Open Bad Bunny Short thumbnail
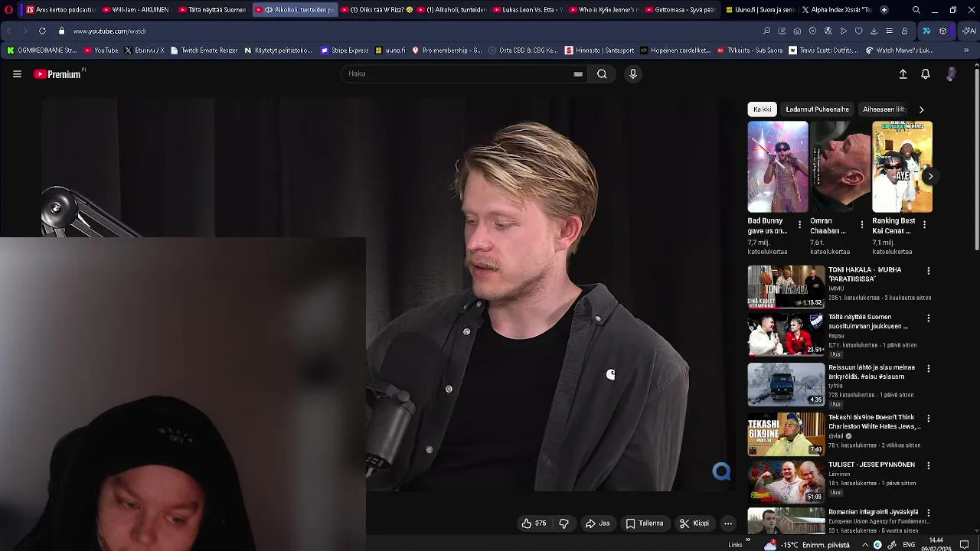 click(778, 167)
